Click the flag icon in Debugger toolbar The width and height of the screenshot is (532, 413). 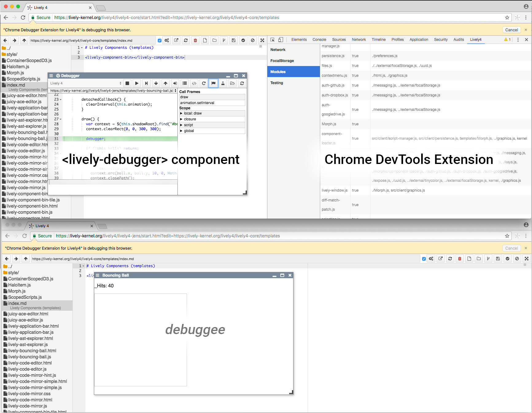213,83
